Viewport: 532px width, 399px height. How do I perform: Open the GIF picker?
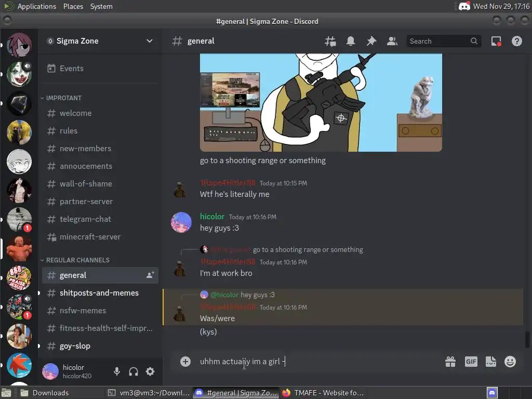(x=471, y=362)
